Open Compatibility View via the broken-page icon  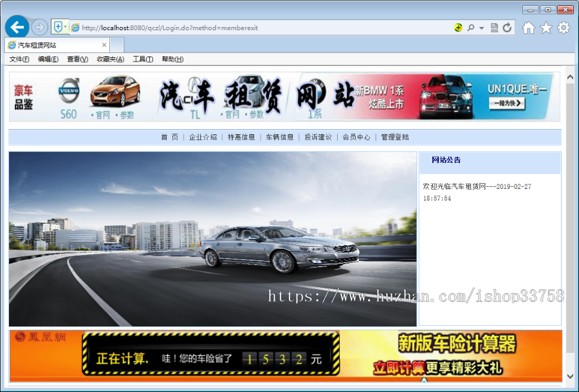click(x=494, y=28)
